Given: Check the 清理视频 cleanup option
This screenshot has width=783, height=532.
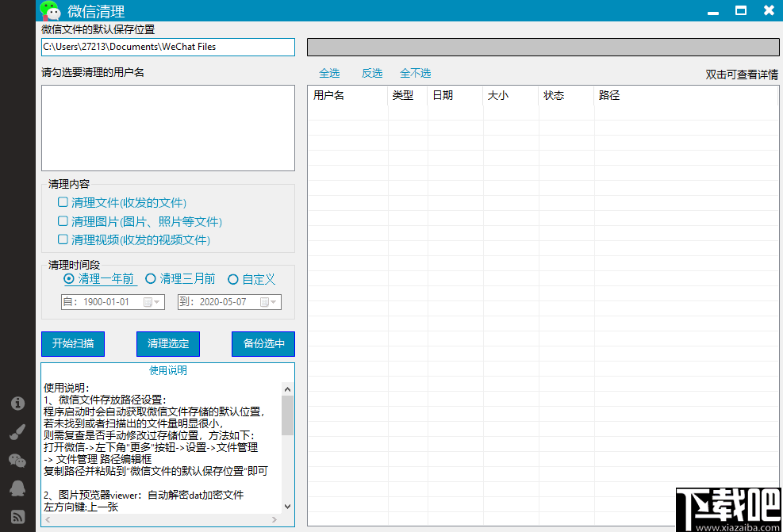Looking at the screenshot, I should [x=62, y=239].
